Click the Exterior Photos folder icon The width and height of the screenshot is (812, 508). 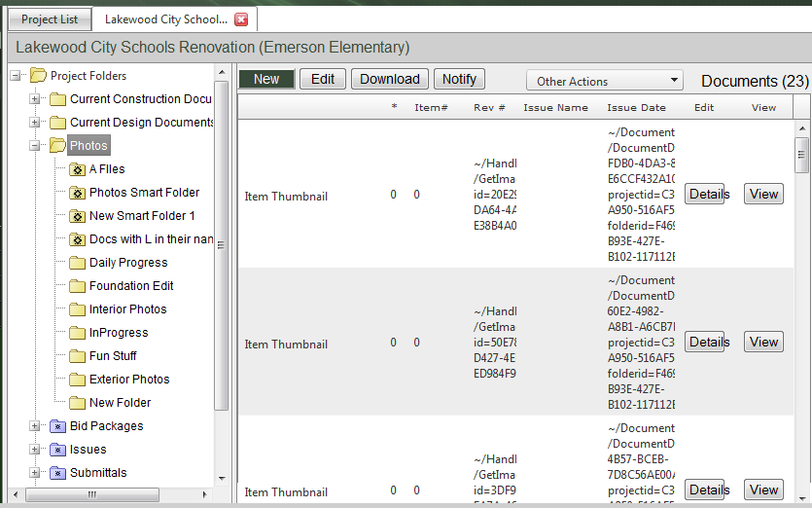(x=77, y=379)
